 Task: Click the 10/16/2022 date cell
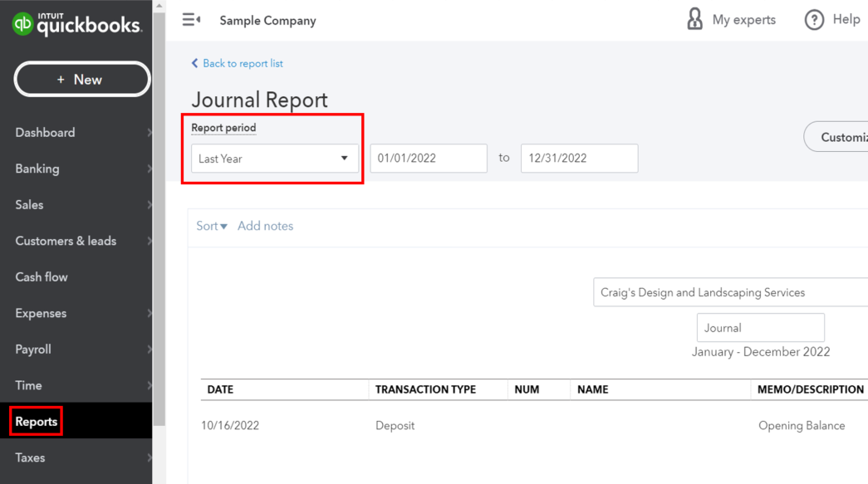coord(230,425)
